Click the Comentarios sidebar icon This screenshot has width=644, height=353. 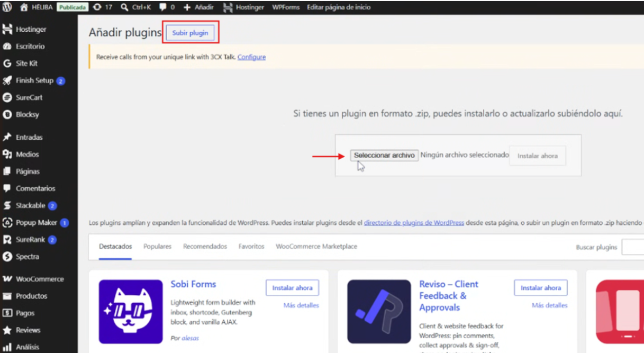point(7,188)
